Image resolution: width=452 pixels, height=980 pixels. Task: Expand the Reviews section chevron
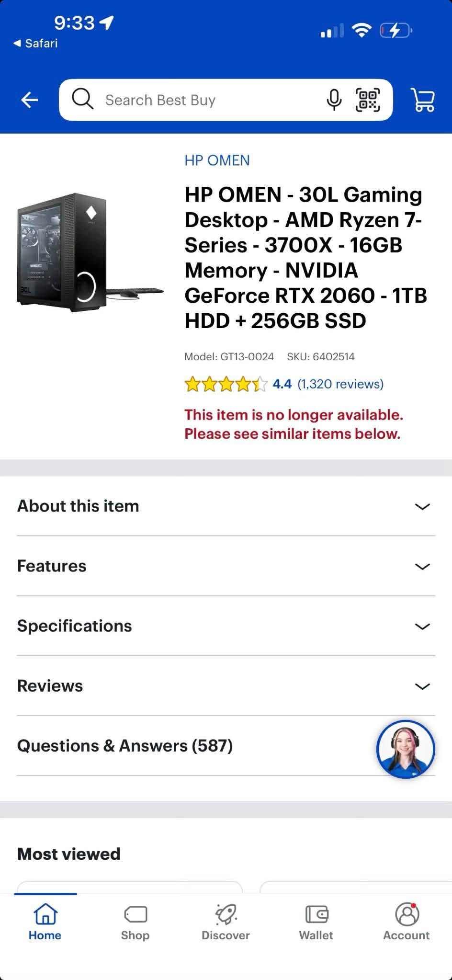click(x=422, y=686)
